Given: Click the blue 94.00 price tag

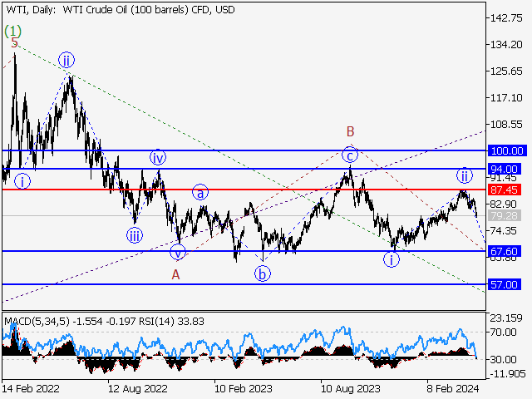Looking at the screenshot, I should click(505, 169).
